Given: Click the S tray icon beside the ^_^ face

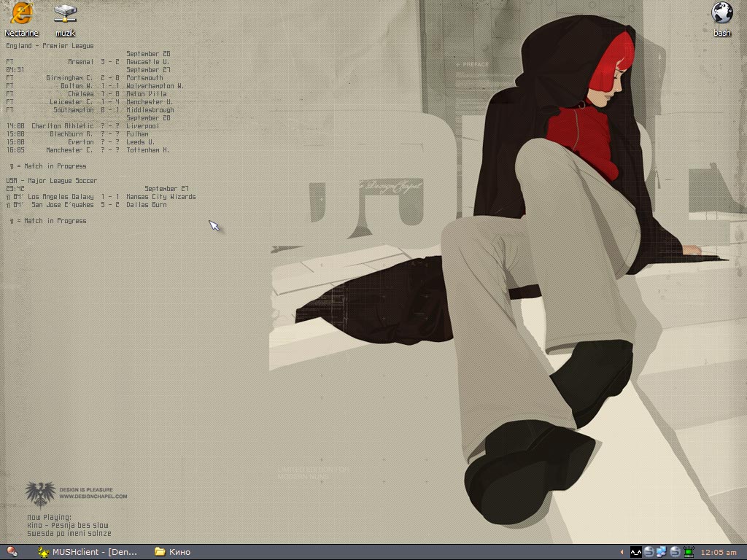Looking at the screenshot, I should pos(649,552).
